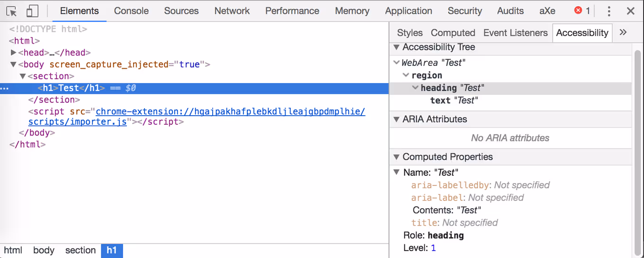Toggle the device toolbar icon
Image resolution: width=644 pixels, height=258 pixels.
coord(32,11)
